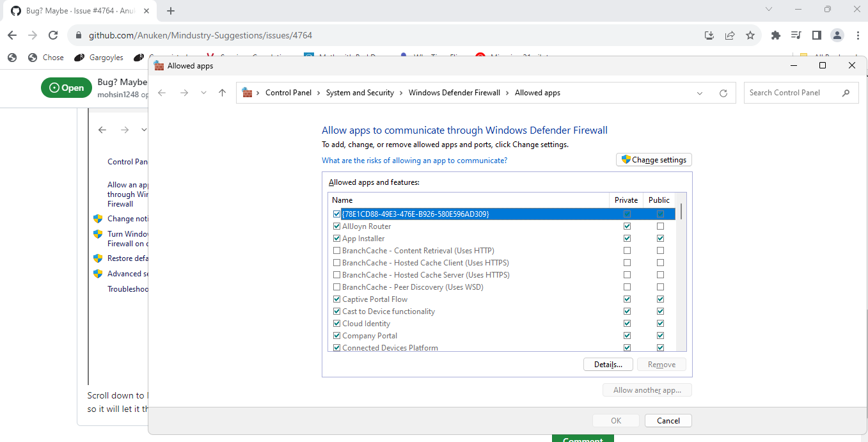Toggle Public access for App Installer

tap(660, 238)
